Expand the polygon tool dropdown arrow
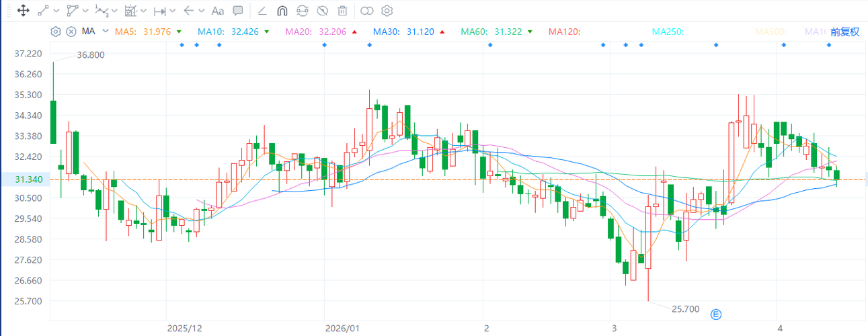The image size is (868, 336). (x=85, y=11)
